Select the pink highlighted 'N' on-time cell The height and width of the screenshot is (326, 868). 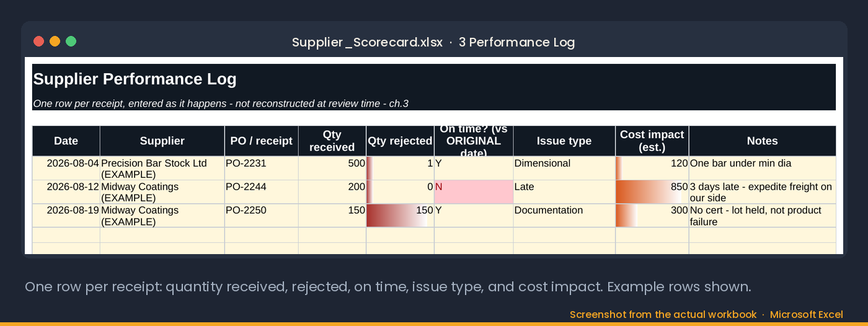coord(474,192)
